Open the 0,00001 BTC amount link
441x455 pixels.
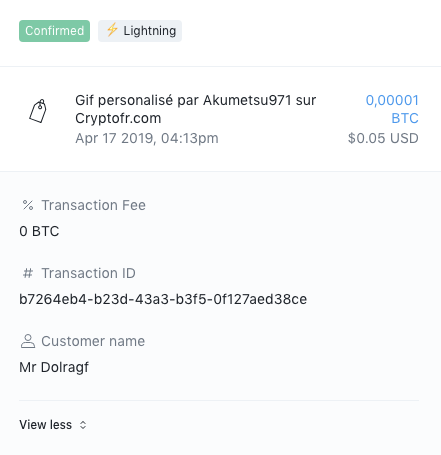392,109
